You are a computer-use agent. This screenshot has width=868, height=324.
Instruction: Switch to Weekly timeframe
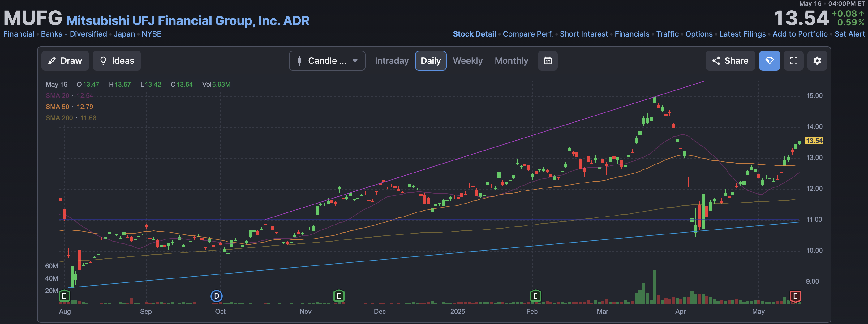pyautogui.click(x=467, y=61)
